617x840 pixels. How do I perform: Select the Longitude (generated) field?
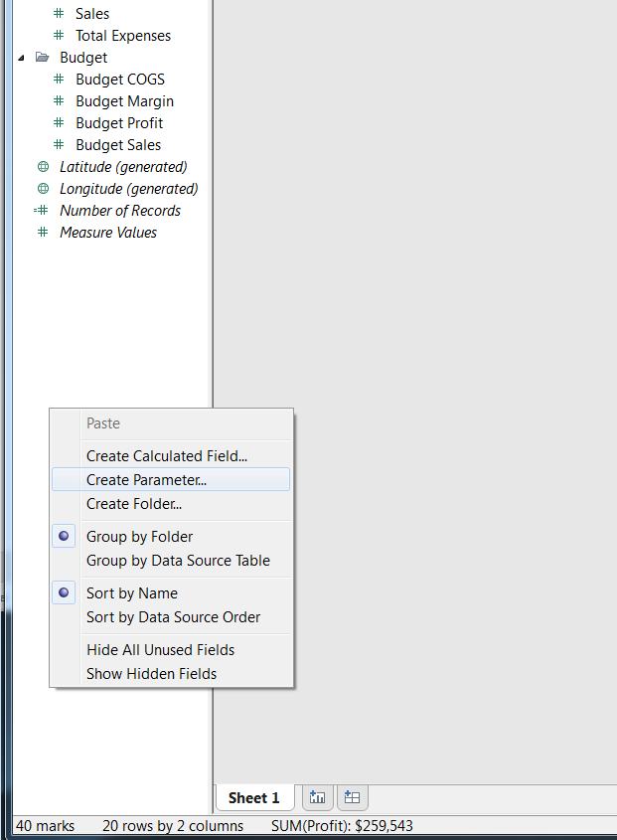(128, 189)
